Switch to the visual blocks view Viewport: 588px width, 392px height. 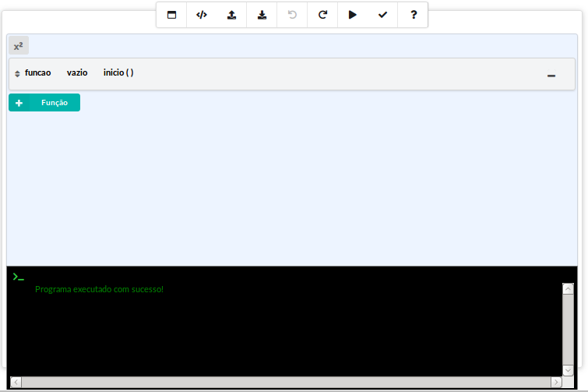click(x=171, y=15)
